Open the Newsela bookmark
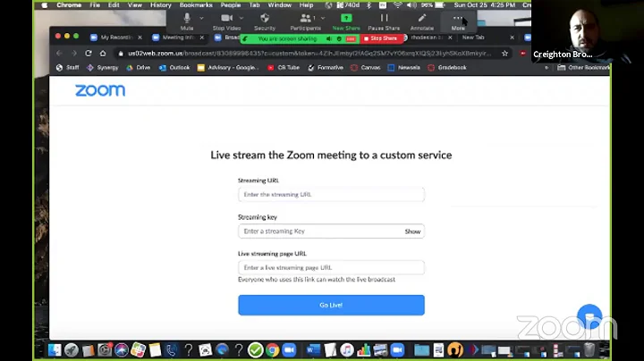The image size is (644, 361). pos(403,68)
